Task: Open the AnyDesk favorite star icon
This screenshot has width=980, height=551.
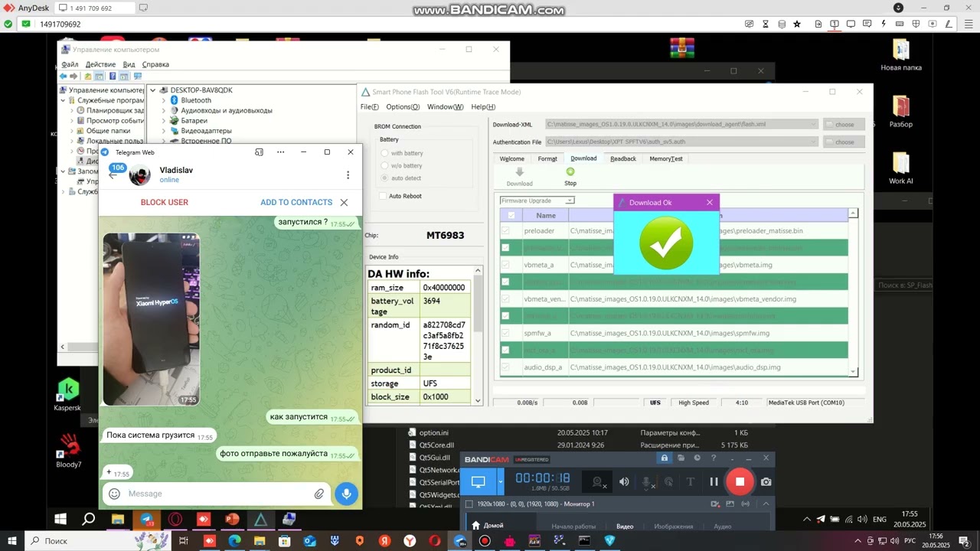Action: pyautogui.click(x=797, y=24)
